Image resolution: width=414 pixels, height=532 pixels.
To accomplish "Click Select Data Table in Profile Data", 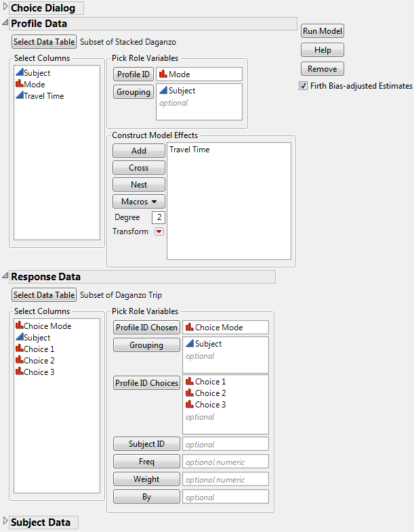I will click(x=44, y=42).
